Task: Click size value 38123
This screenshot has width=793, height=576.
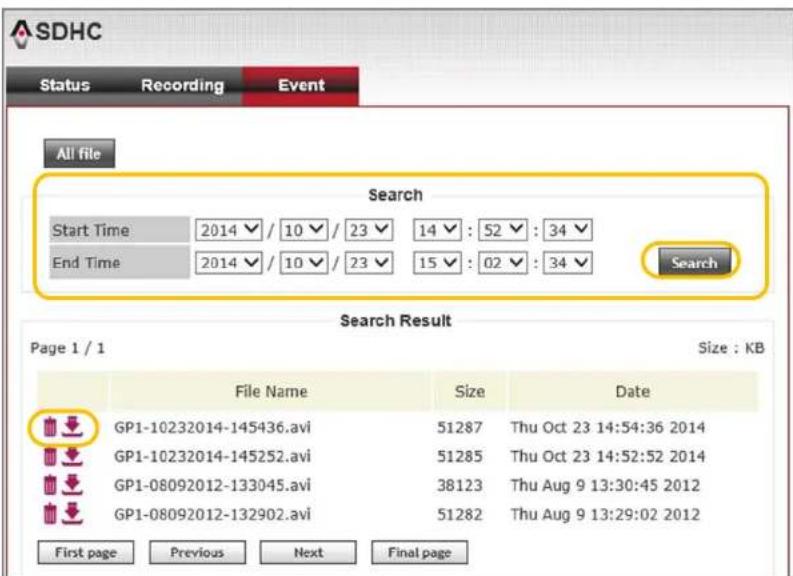Action: pos(459,485)
